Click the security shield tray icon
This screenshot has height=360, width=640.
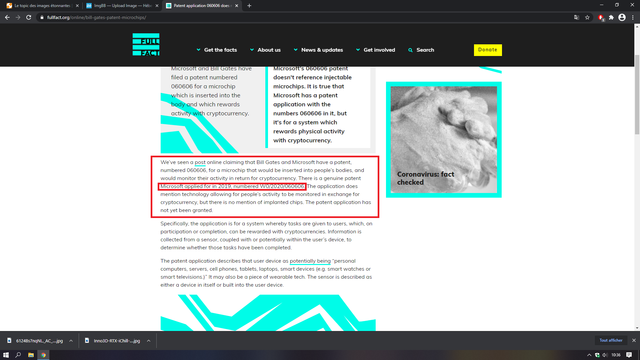[x=597, y=355]
